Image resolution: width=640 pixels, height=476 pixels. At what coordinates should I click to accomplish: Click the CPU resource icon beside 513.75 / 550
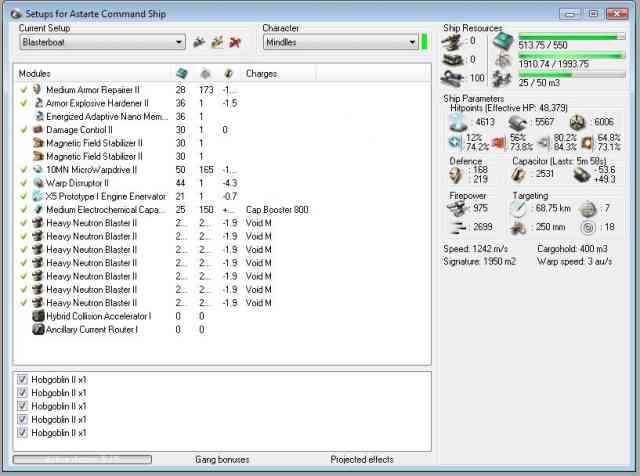(x=502, y=42)
